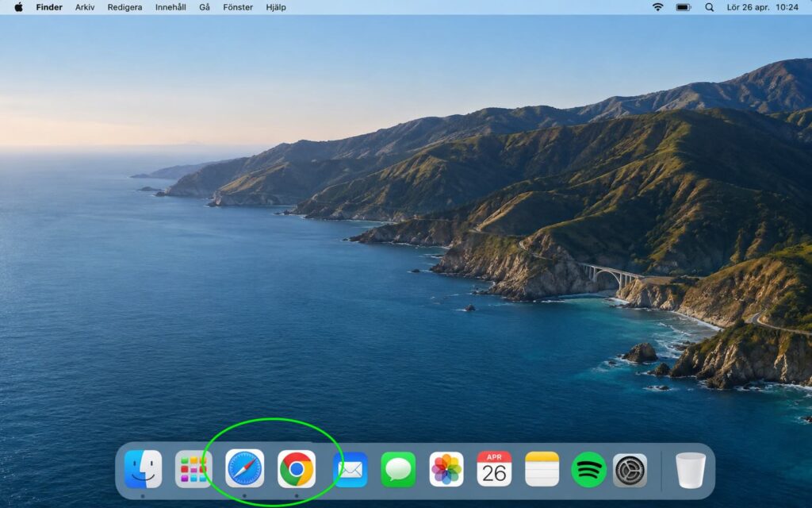Open Finder from the Dock

(143, 469)
